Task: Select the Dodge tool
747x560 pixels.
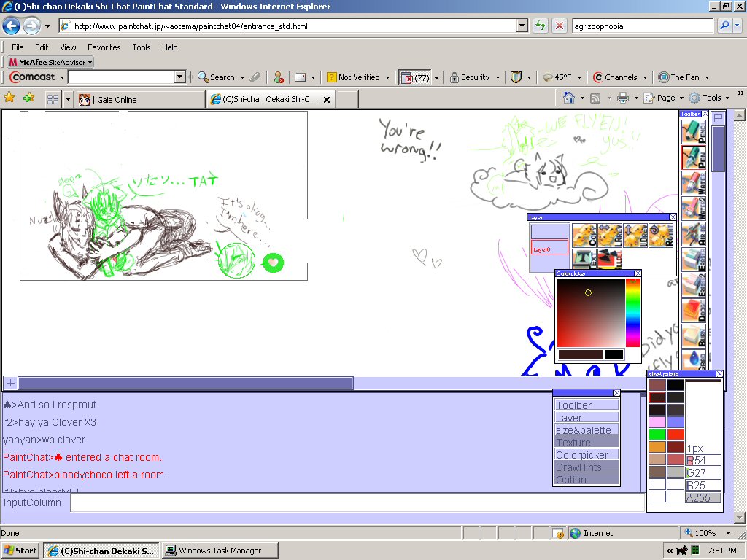Action: (x=694, y=311)
